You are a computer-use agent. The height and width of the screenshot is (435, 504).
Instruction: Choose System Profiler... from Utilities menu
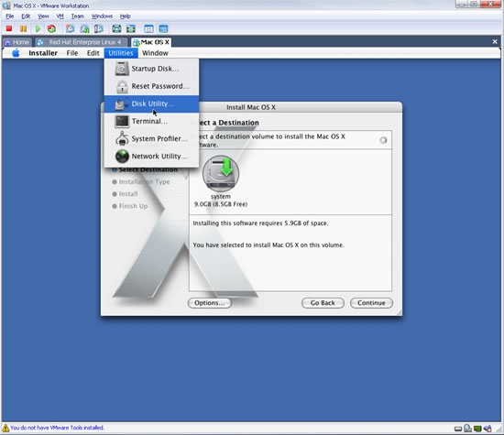pos(151,138)
